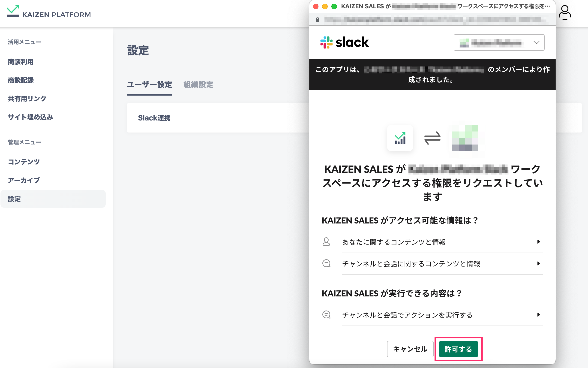The width and height of the screenshot is (588, 368).
Task: Click the このアプリは black banner message
Action: point(432,74)
